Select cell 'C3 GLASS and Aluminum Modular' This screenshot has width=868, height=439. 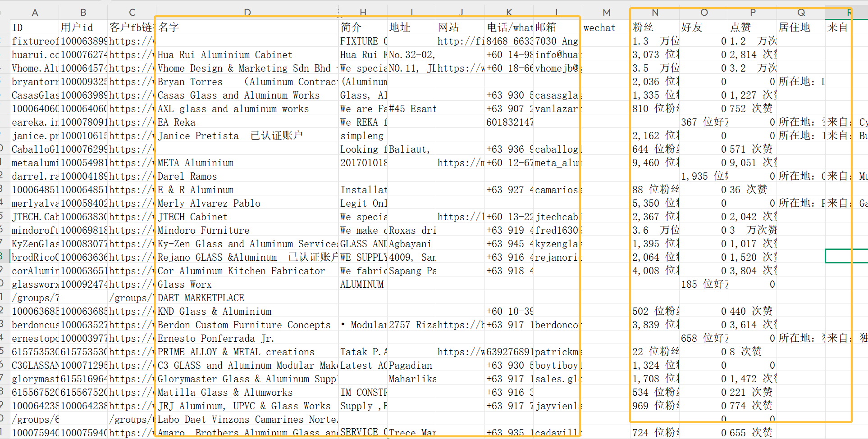[x=247, y=365]
